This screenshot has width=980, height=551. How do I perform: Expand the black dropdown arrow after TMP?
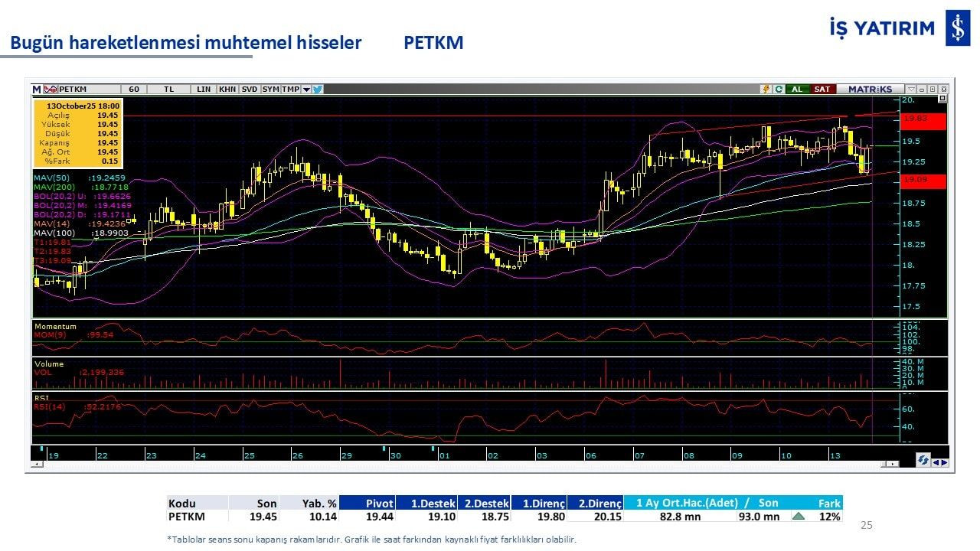point(306,90)
